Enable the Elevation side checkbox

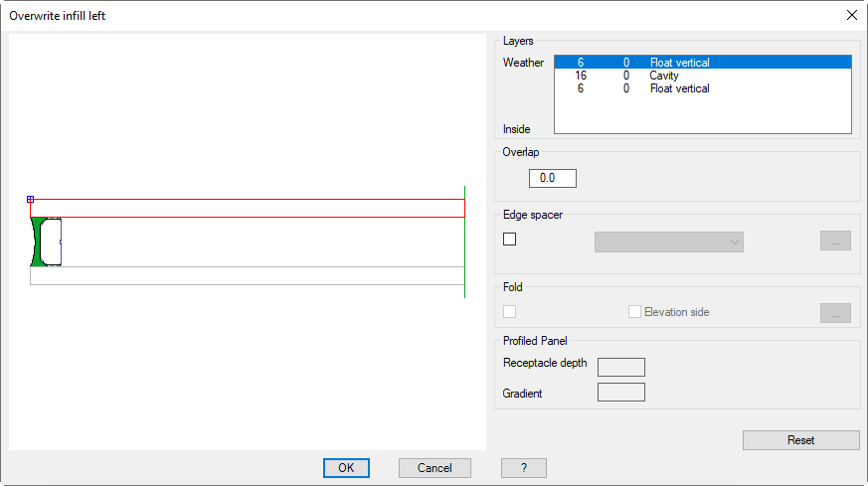(x=634, y=312)
